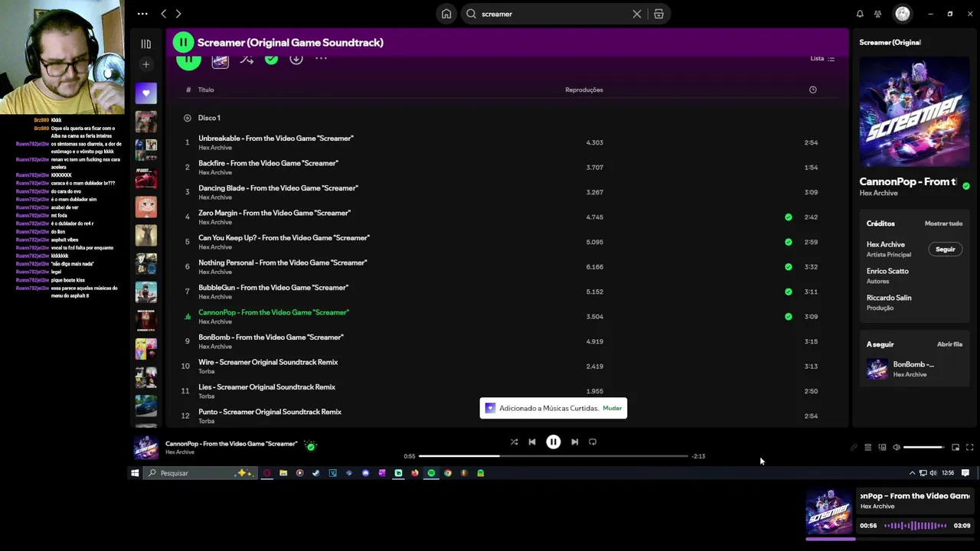Screen dimensions: 980x551
Task: Select Backfire track
Action: (505, 167)
